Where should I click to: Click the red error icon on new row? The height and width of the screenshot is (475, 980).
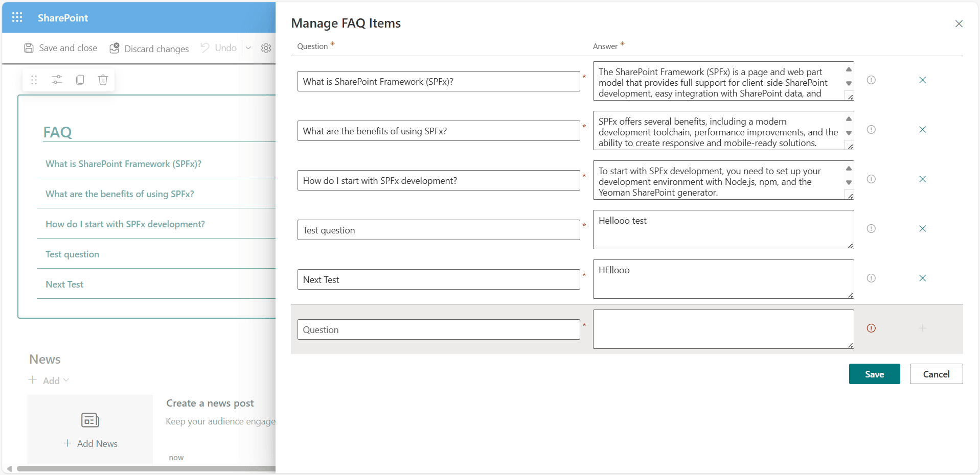(871, 328)
